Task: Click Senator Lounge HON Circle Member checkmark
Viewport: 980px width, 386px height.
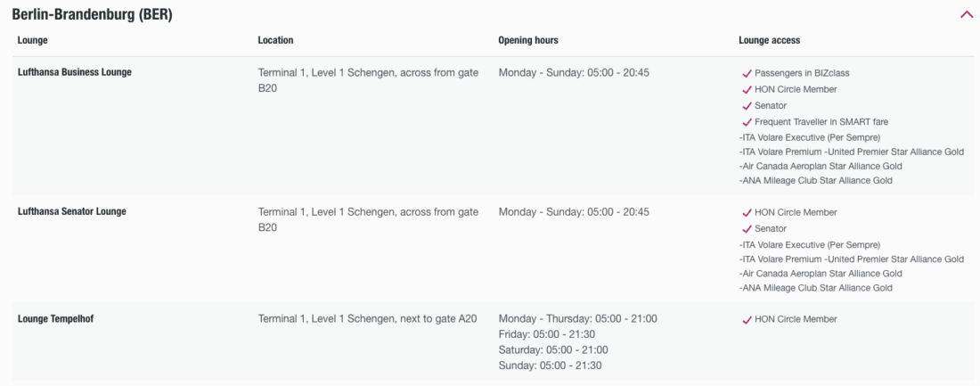Action: 747,213
